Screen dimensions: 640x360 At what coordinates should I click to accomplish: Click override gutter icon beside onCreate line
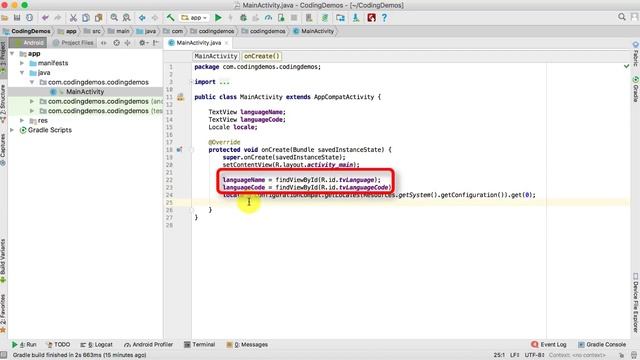179,149
